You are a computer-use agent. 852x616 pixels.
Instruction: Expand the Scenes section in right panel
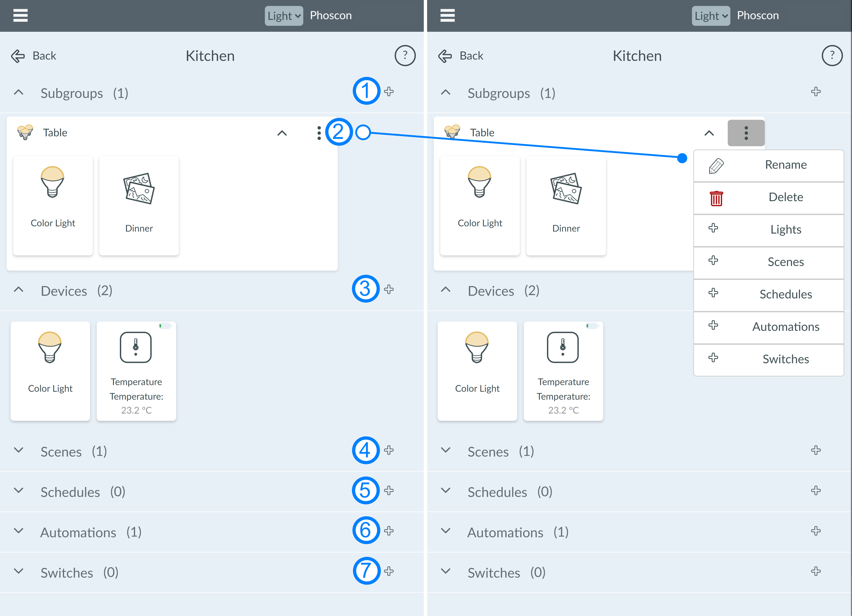pos(446,450)
